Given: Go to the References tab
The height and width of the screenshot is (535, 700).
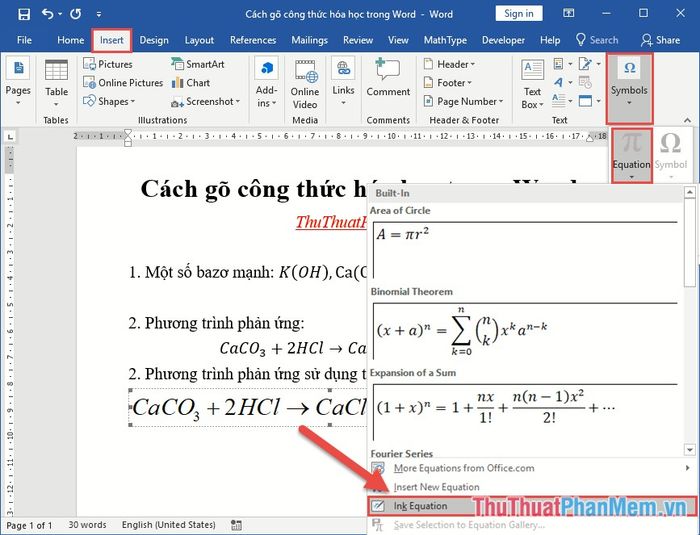Looking at the screenshot, I should pyautogui.click(x=253, y=40).
